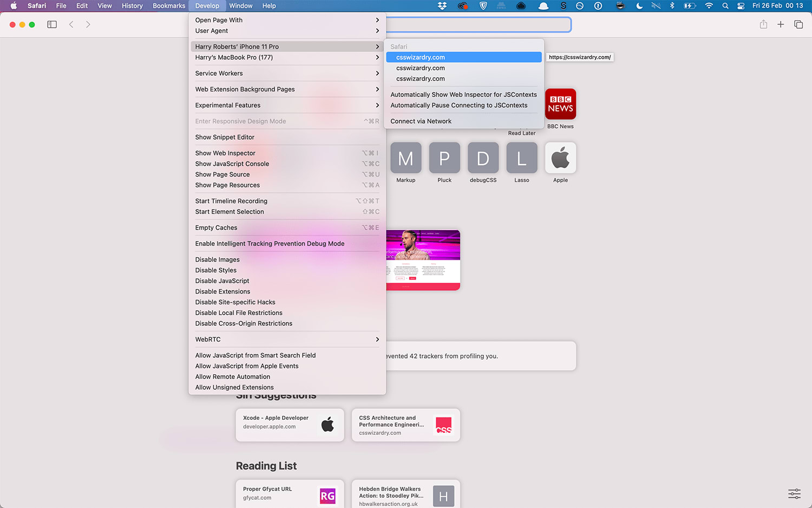
Task: Choose Start Timeline Recording
Action: point(287,201)
